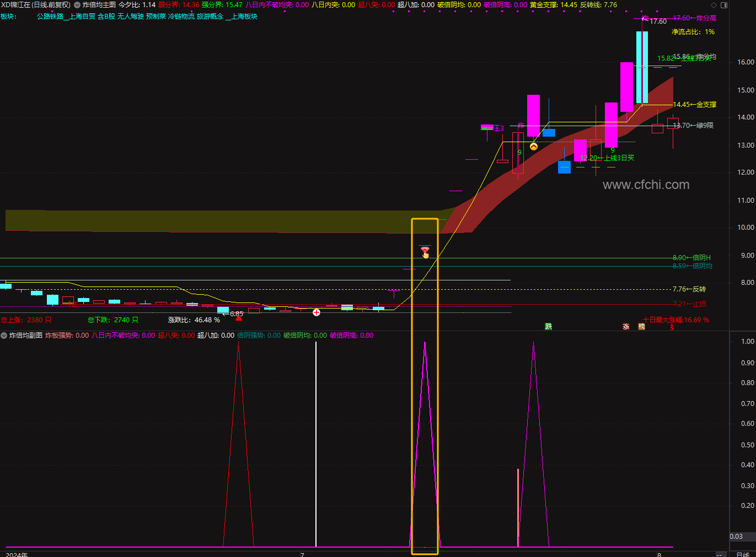The image size is (756, 557).
Task: Open the 冷链物流 sector link
Action: pos(181,17)
